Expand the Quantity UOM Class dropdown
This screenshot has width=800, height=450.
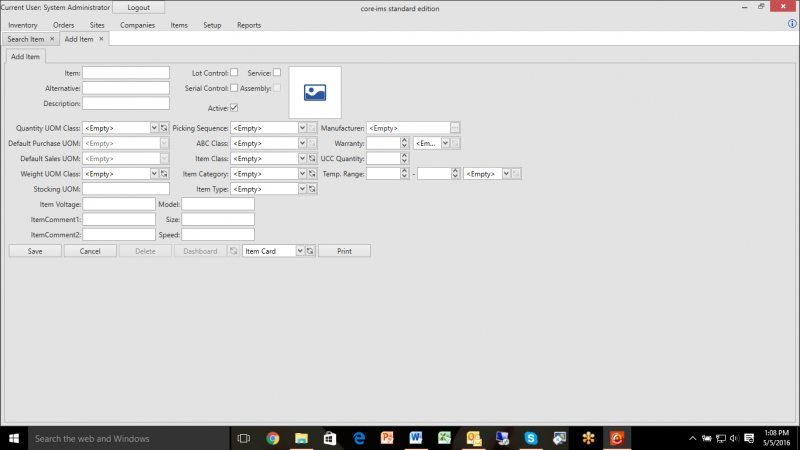[x=154, y=128]
